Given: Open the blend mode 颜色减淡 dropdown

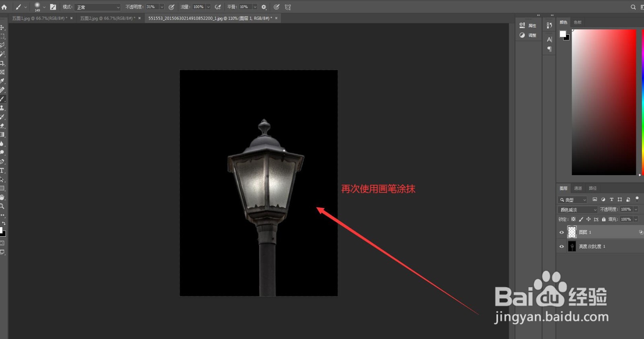Looking at the screenshot, I should click(x=578, y=210).
